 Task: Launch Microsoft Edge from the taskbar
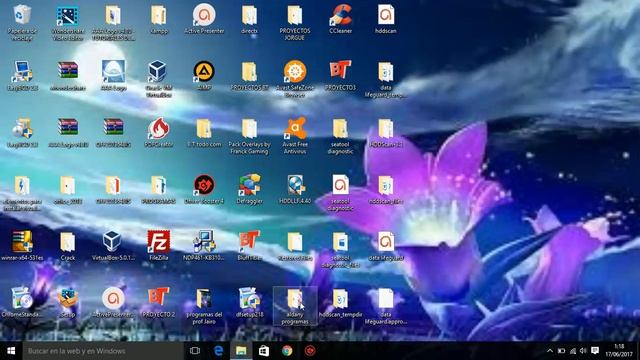218,351
